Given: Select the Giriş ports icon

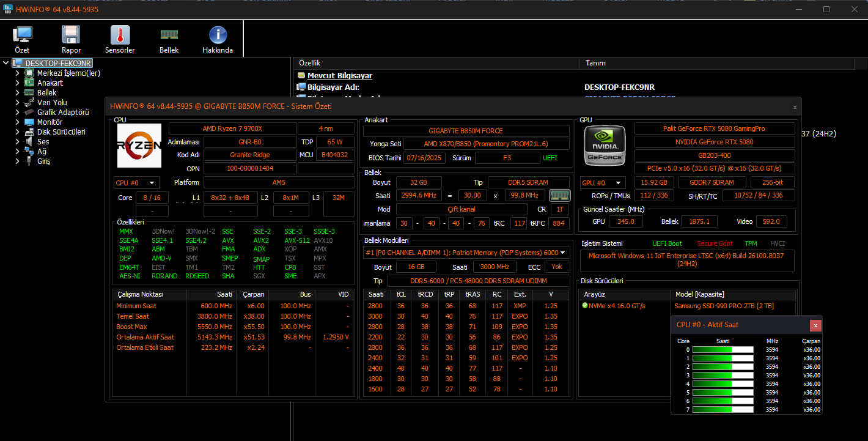Looking at the screenshot, I should click(x=29, y=161).
